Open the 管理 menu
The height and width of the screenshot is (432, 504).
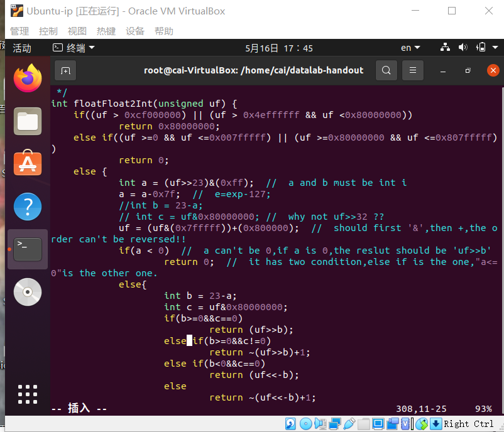pyautogui.click(x=19, y=31)
